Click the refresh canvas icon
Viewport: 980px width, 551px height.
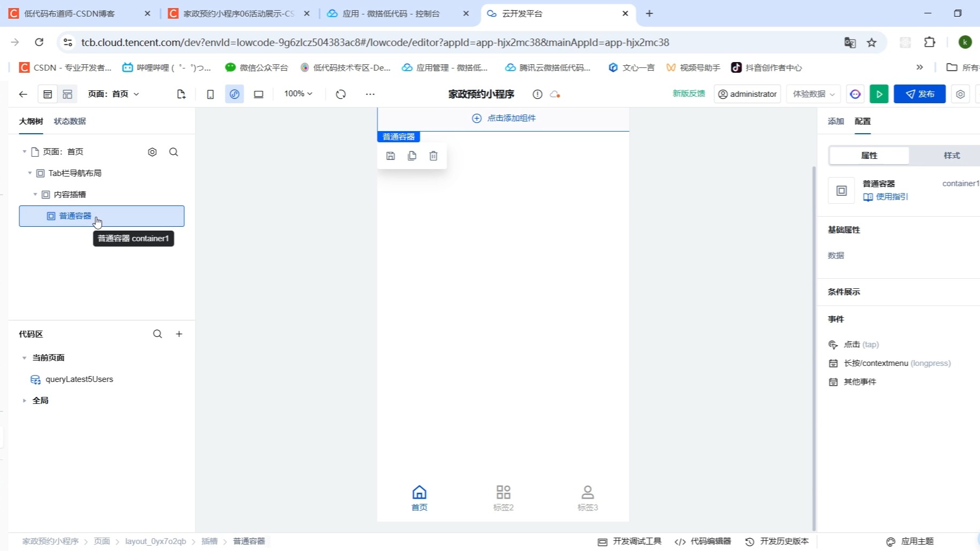[x=341, y=94]
